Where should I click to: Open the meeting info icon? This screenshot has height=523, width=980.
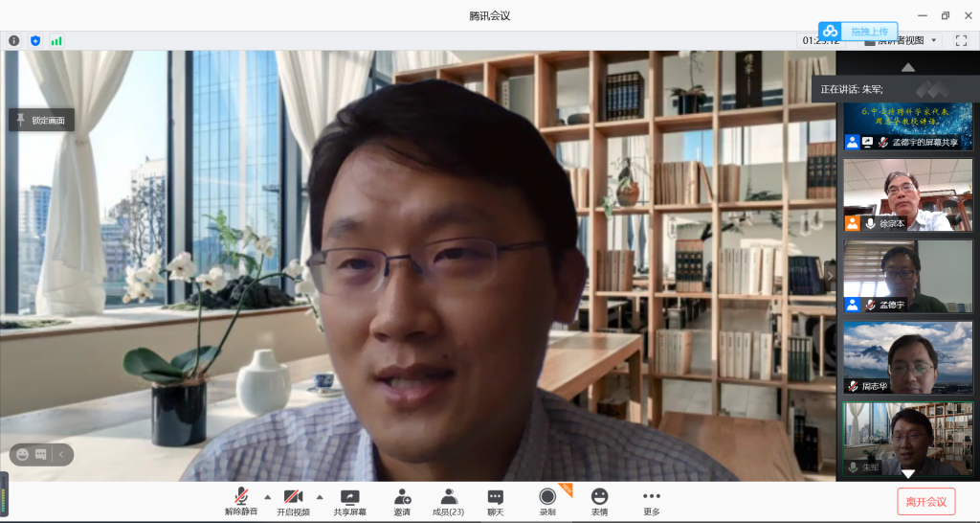pos(13,40)
